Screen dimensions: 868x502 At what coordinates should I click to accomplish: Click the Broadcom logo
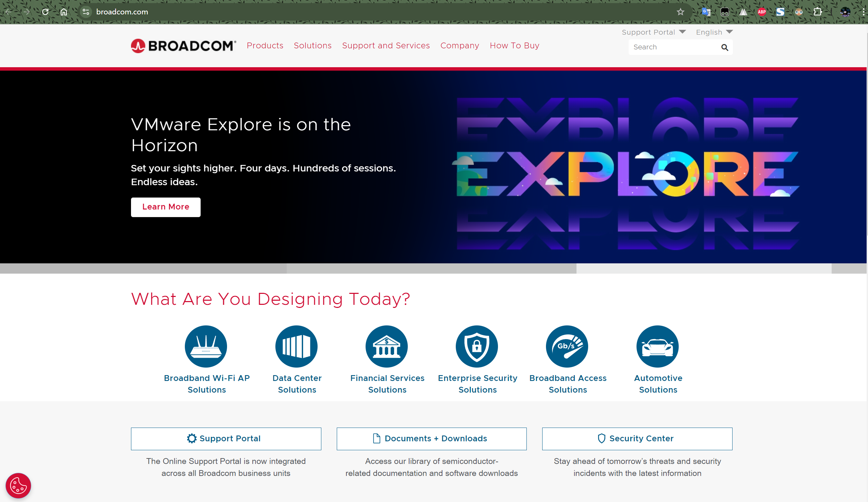tap(183, 46)
